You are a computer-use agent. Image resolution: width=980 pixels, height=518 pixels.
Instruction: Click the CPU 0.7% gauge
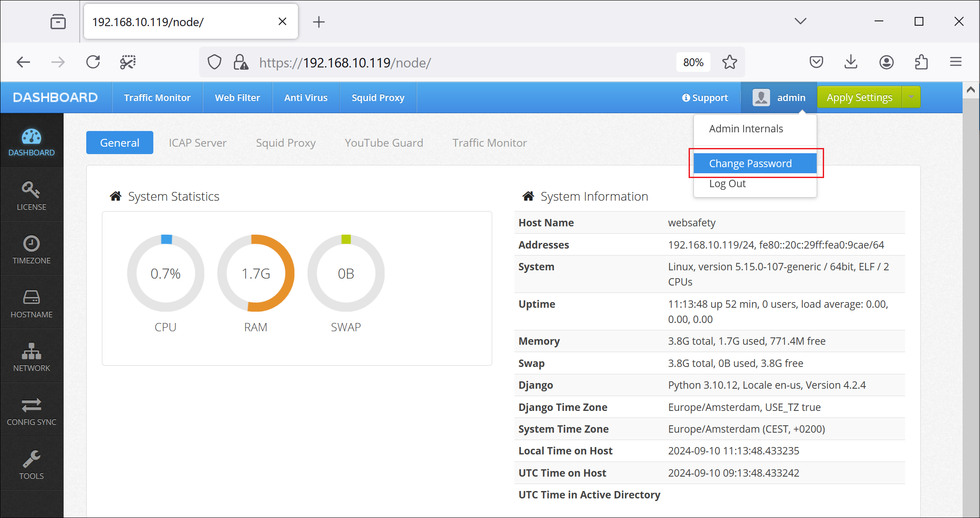tap(166, 273)
